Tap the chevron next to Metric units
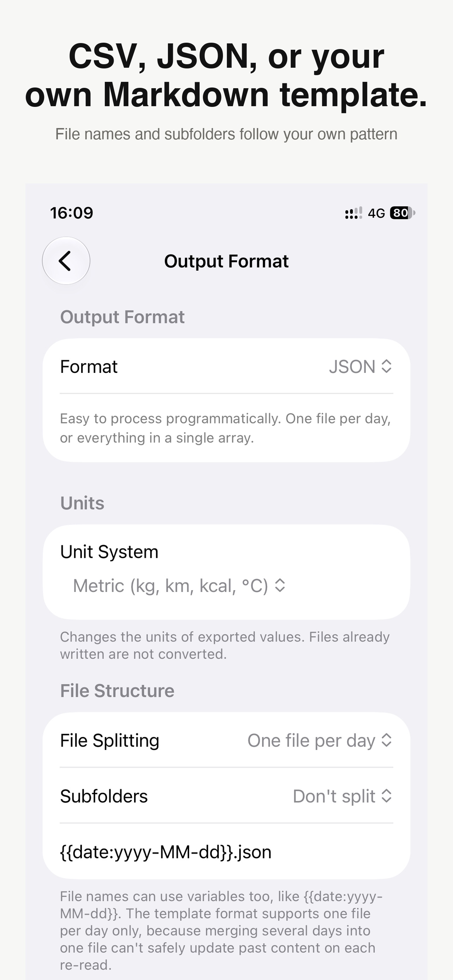 [280, 586]
